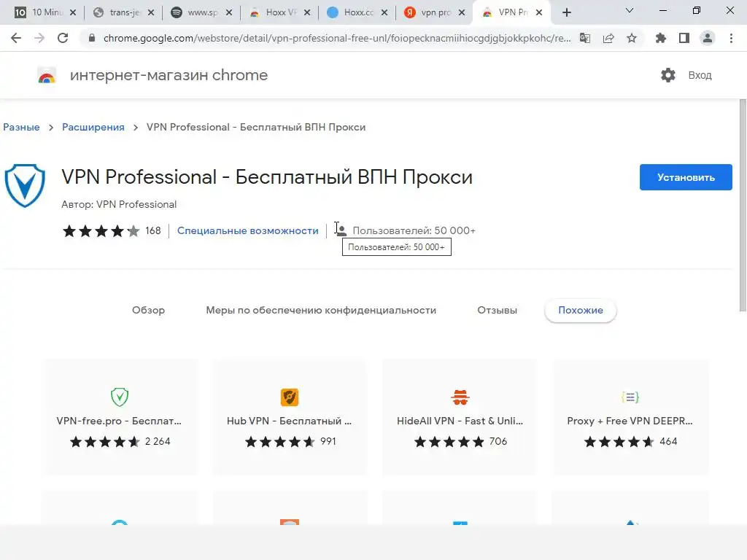Open the HideAll VPN extension title
The image size is (747, 560).
click(460, 421)
